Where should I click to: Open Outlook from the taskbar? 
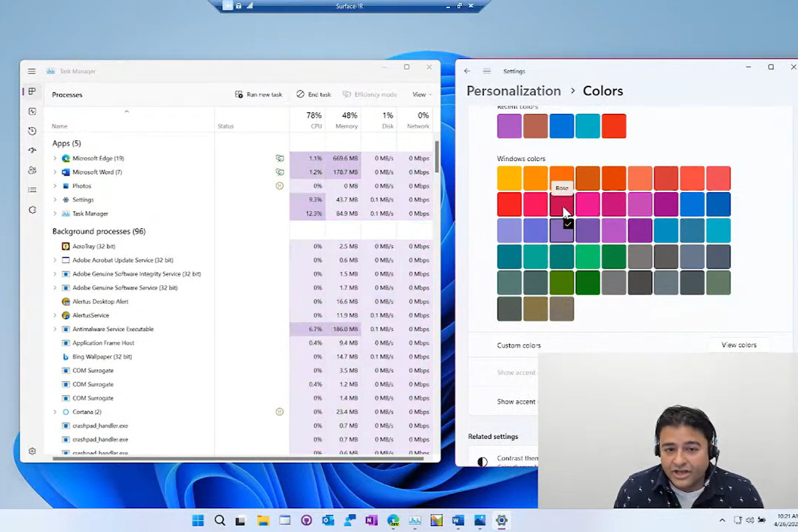(x=328, y=520)
